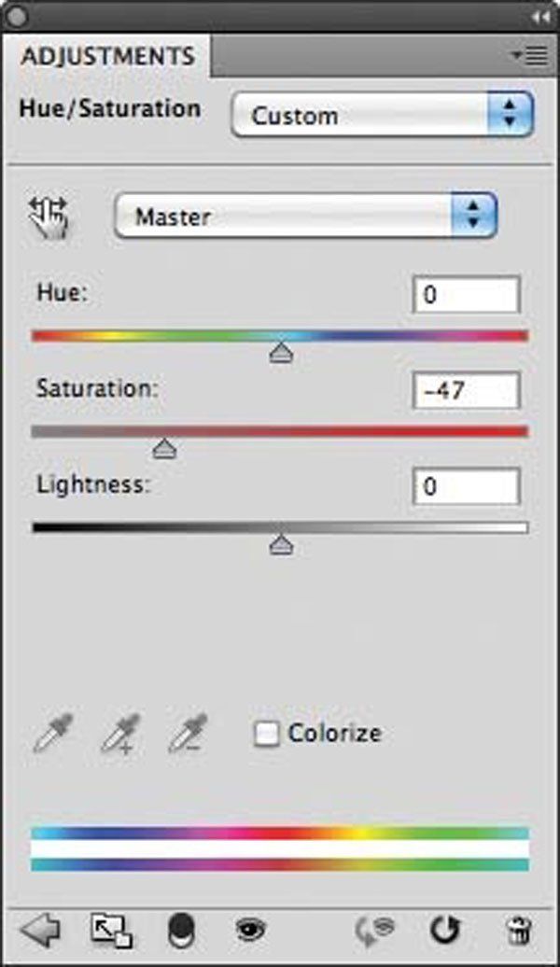
Task: Switch to the Adjustments tab
Action: click(107, 56)
